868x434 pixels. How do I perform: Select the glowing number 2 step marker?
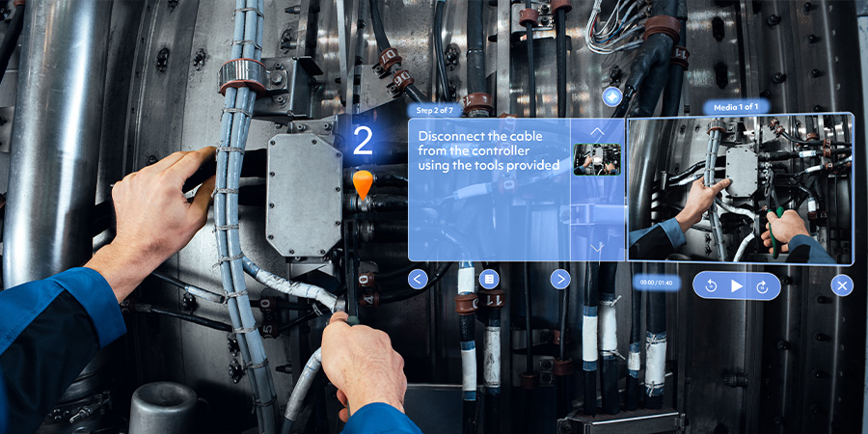pos(362,142)
